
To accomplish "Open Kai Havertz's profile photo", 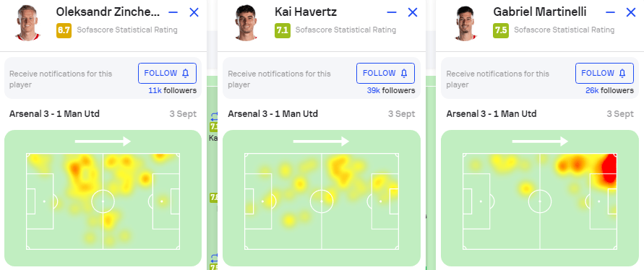I will tap(247, 22).
